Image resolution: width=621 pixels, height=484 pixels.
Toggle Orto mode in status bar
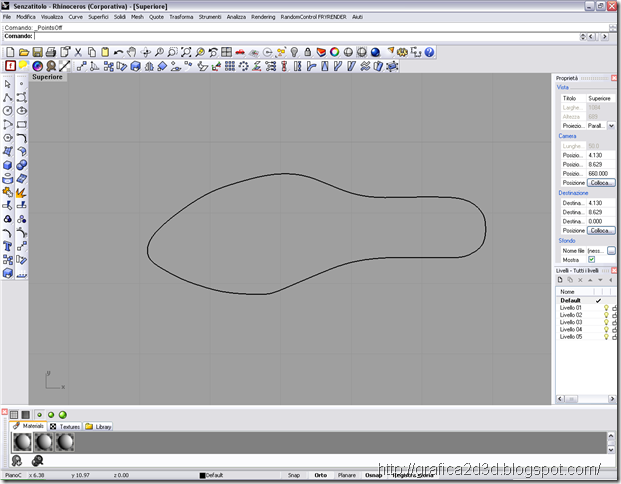(x=320, y=475)
